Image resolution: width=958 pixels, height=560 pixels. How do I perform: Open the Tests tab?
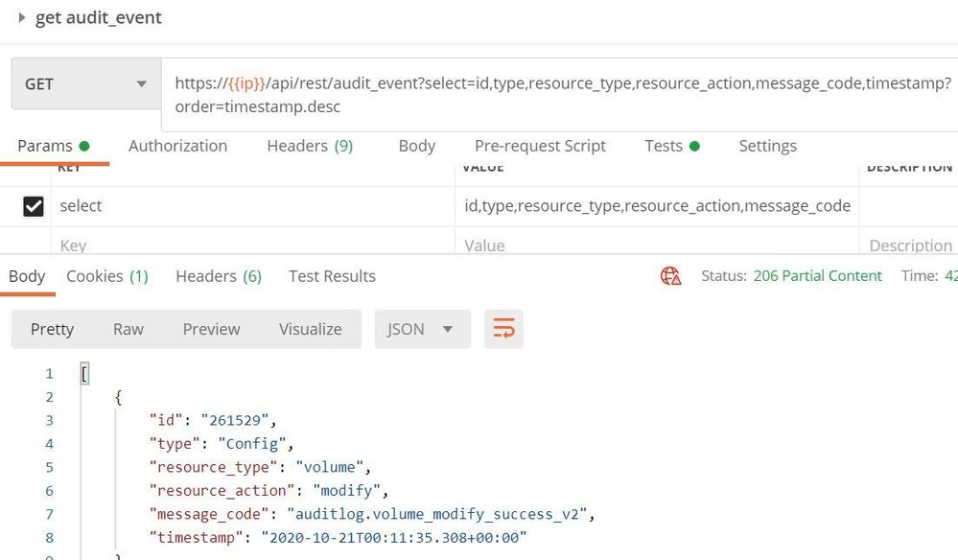[672, 146]
